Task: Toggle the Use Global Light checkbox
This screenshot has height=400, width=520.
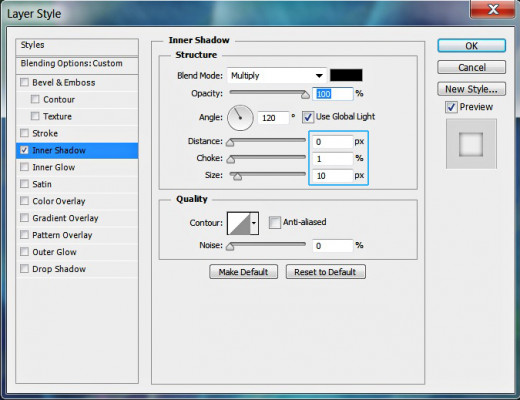Action: (307, 117)
